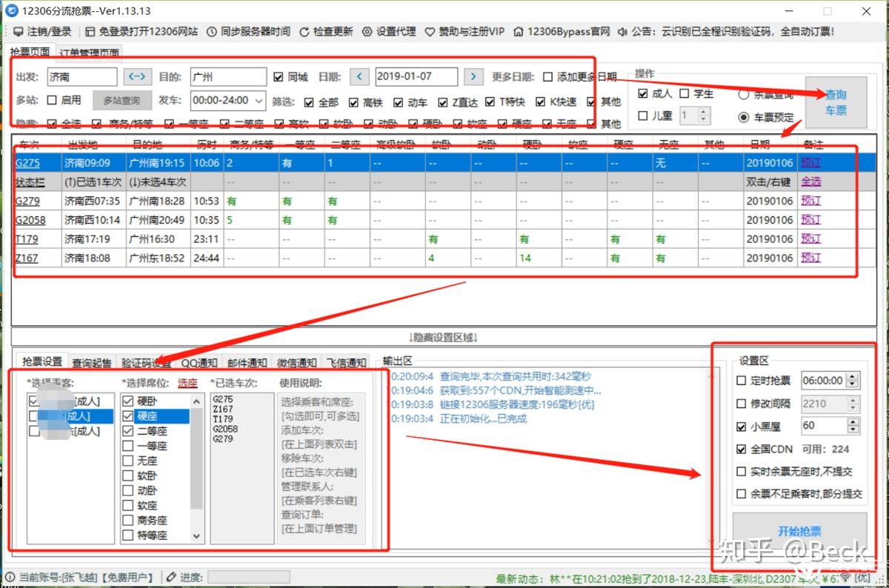Swap departure and destination with <-> button

tap(137, 76)
